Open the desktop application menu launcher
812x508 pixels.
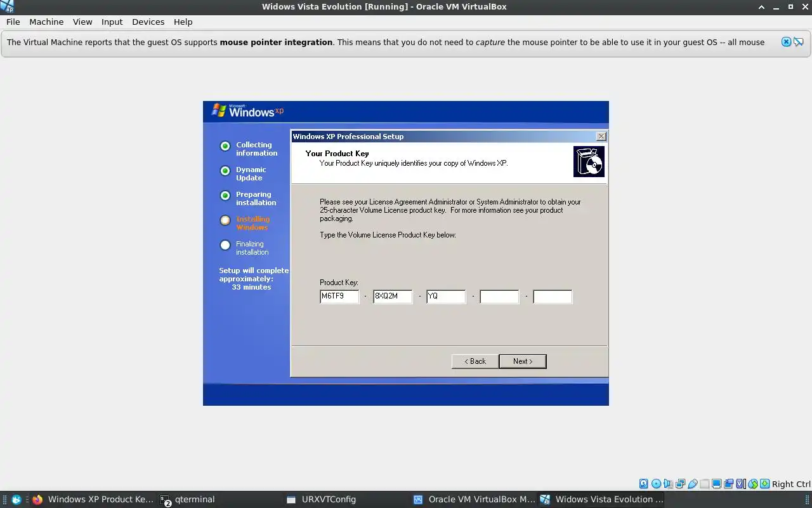tap(16, 499)
